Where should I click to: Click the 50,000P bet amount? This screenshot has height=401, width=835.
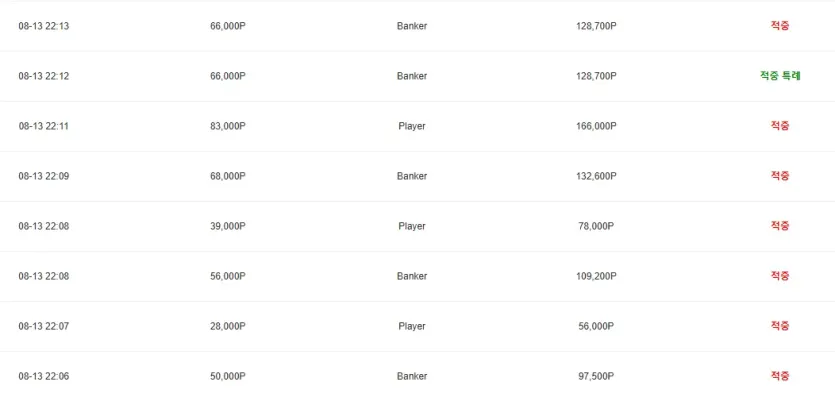coord(228,377)
